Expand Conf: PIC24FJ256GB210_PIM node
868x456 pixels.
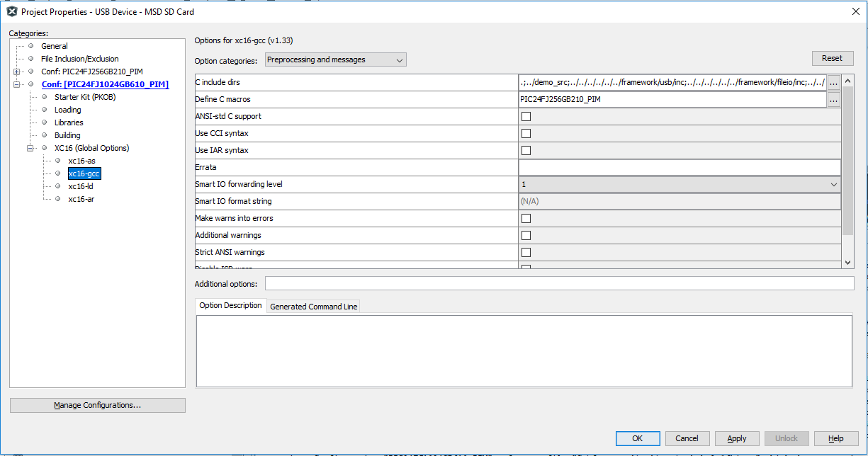[17, 72]
